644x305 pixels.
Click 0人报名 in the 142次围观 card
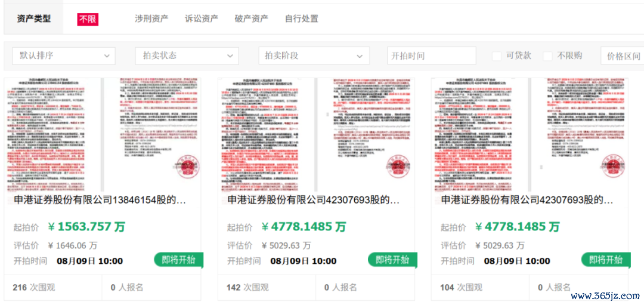340,287
